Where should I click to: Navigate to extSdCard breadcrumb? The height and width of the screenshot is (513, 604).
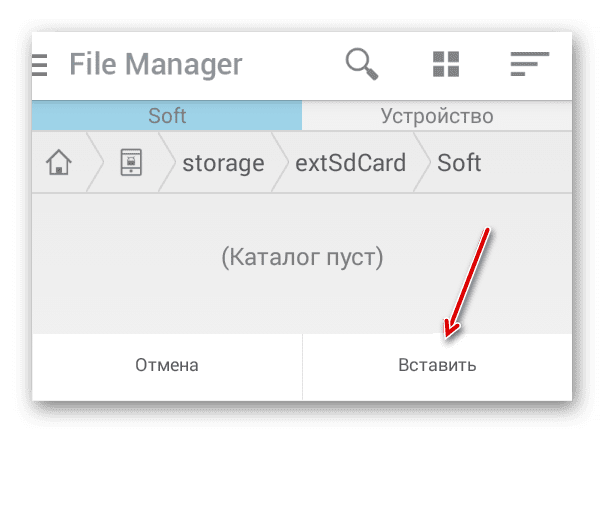[351, 163]
